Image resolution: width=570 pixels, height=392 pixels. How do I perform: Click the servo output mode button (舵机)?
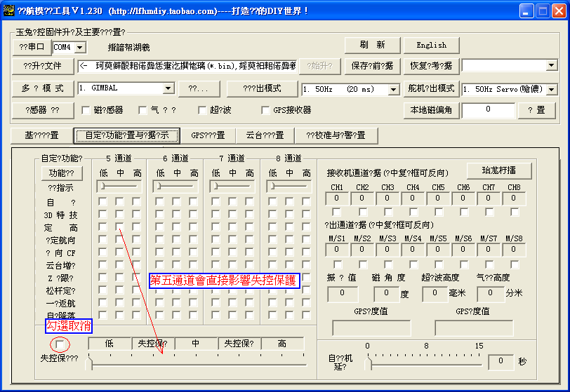tap(431, 88)
